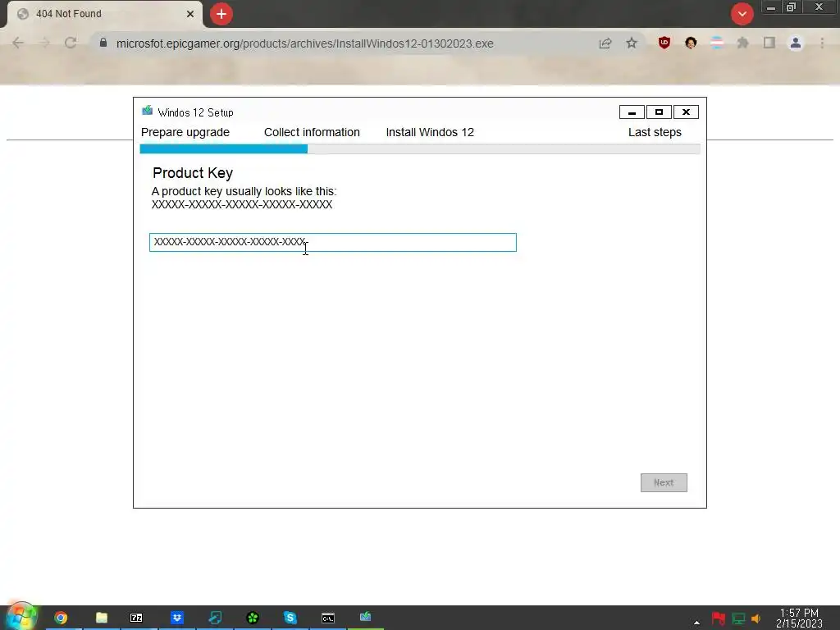Click the red flag tray icon
Image resolution: width=840 pixels, height=630 pixels.
[x=719, y=619]
